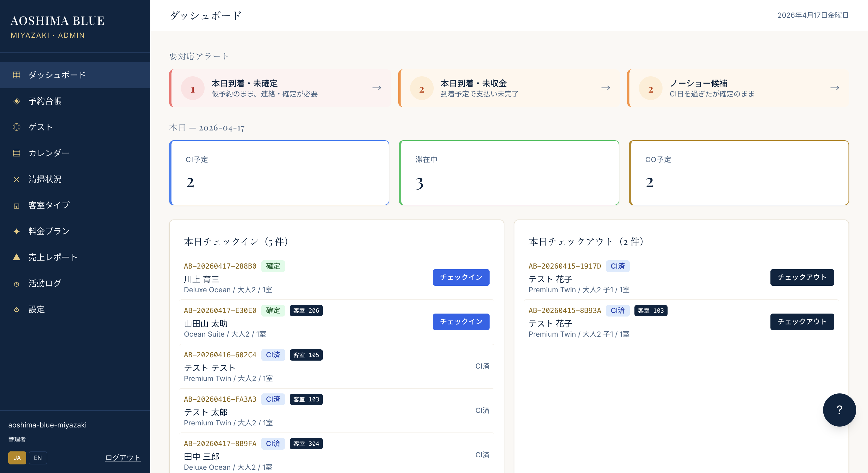This screenshot has width=868, height=473.
Task: Click the AOSHIMA BLUE logo
Action: click(x=57, y=21)
